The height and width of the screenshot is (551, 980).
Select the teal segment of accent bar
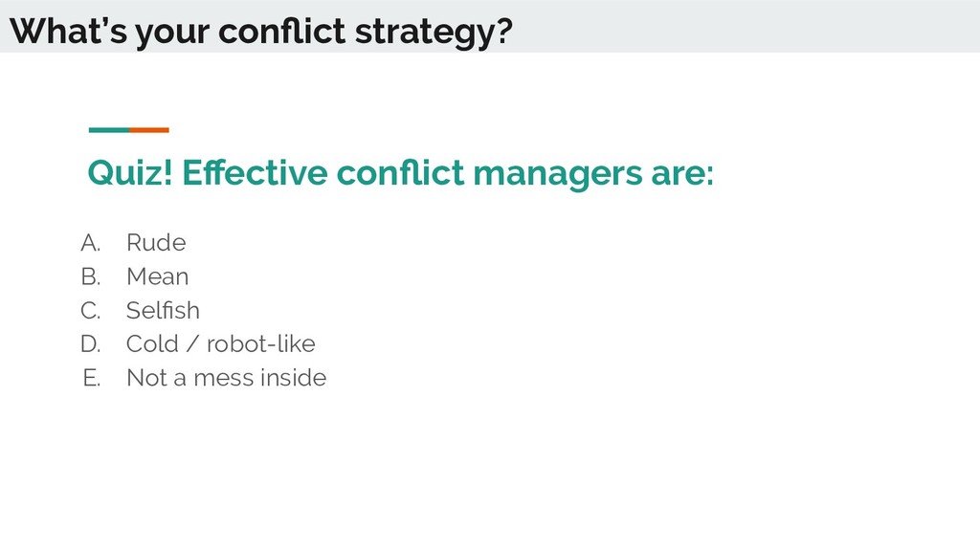[109, 130]
